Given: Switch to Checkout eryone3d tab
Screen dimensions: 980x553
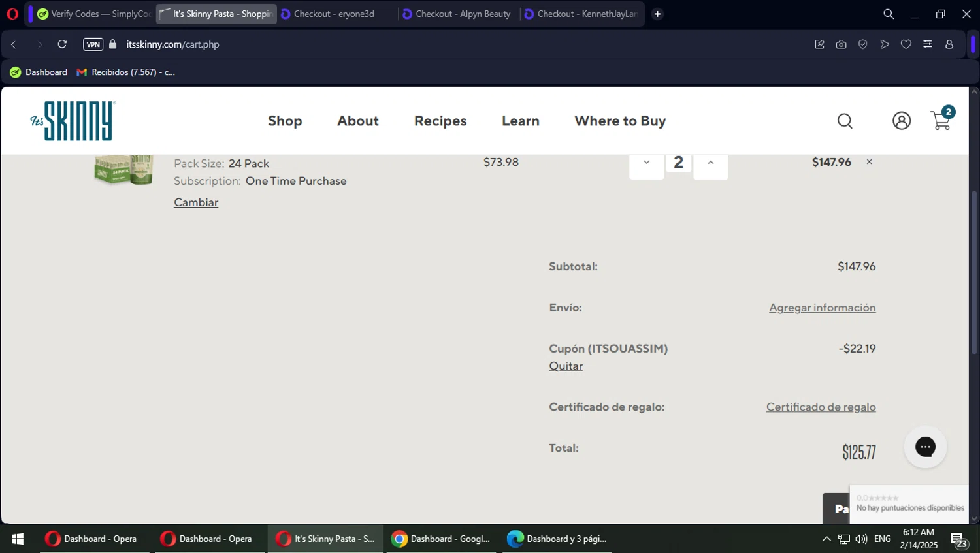Looking at the screenshot, I should tap(338, 14).
